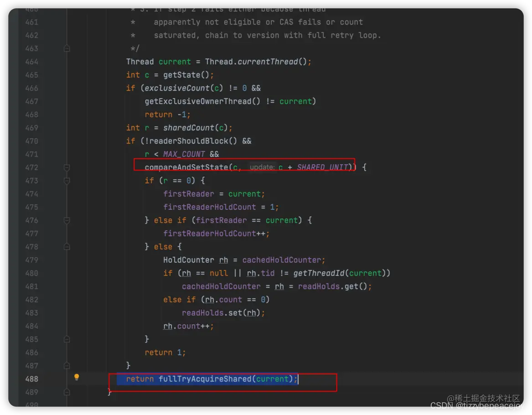Click the HoldCounter type on line 479
The width and height of the screenshot is (532, 415).
(188, 260)
